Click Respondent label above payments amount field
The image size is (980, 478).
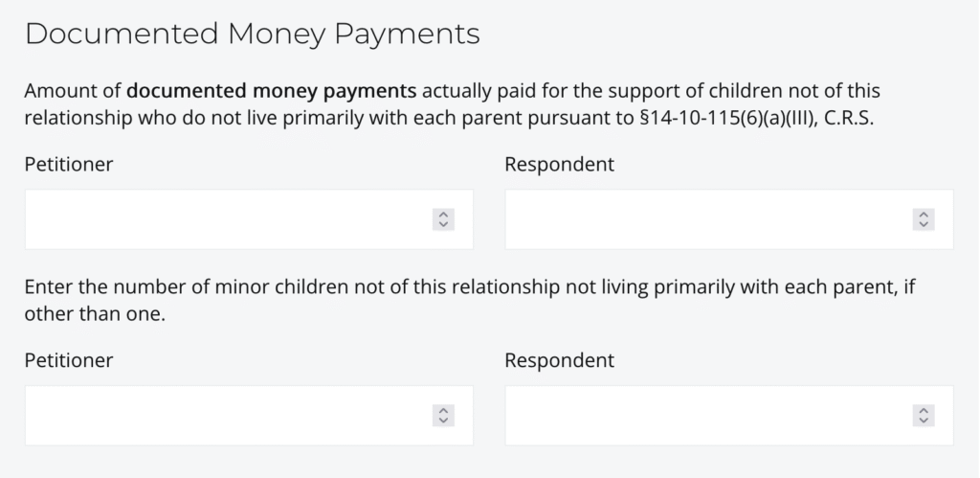pyautogui.click(x=559, y=165)
